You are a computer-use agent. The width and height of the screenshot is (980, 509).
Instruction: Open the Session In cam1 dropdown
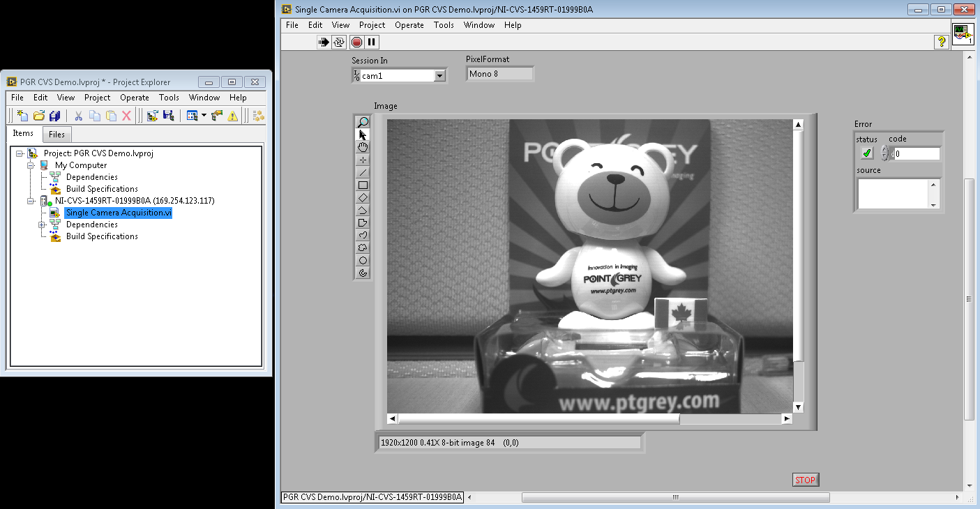pyautogui.click(x=439, y=75)
